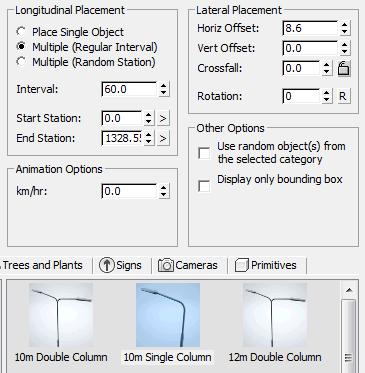
Task: Toggle the Crossfall lock icon
Action: point(344,69)
